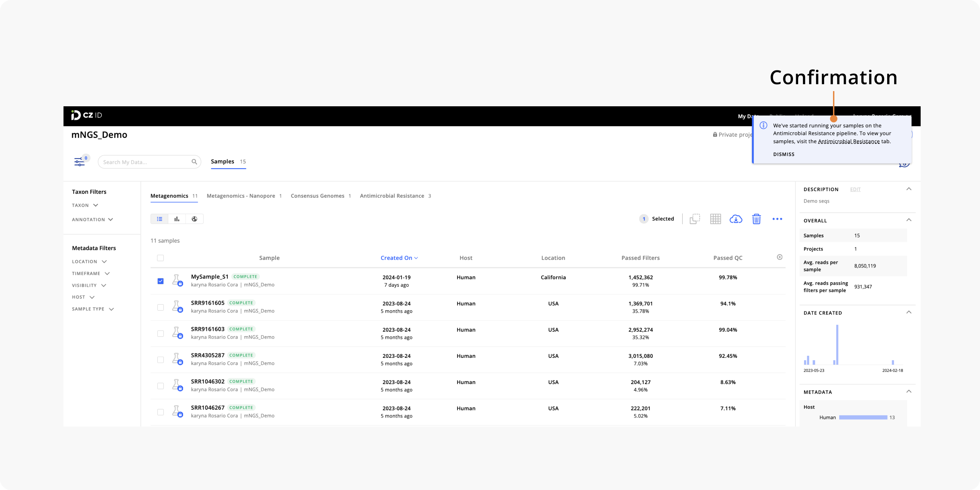This screenshot has height=490, width=980.
Task: Expand the ANNOTATION filter dropdown
Action: click(92, 219)
